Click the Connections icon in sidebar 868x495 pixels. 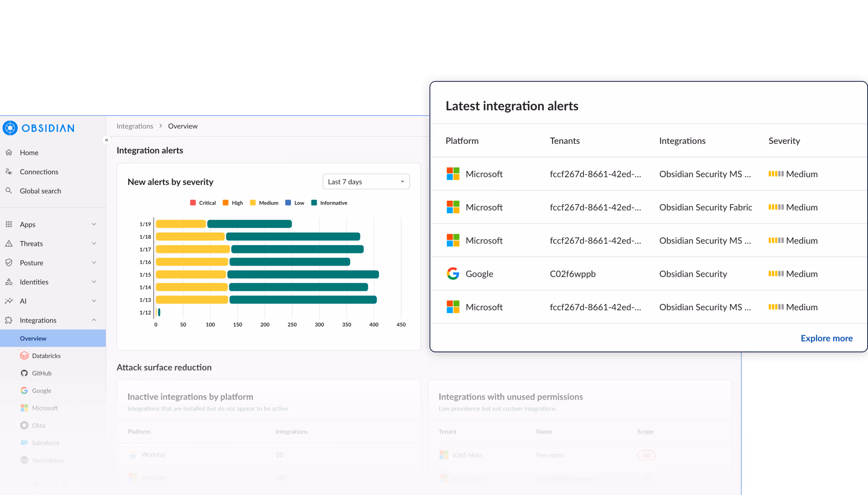(9, 172)
